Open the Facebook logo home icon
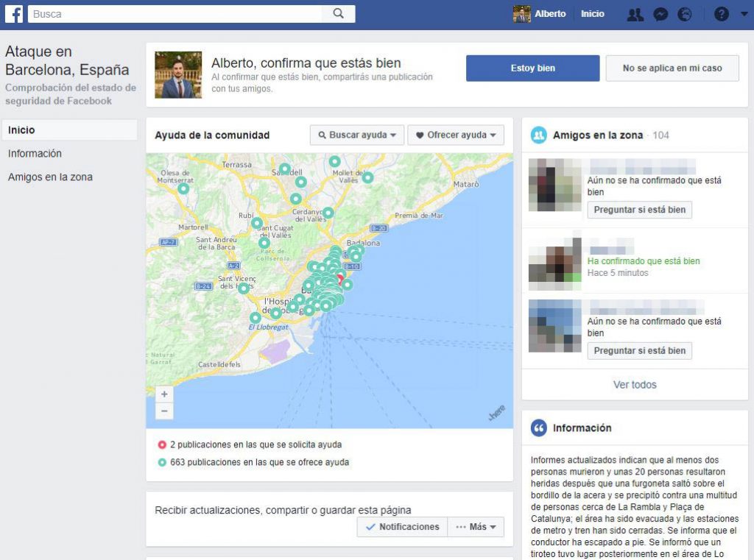Viewport: 754px width, 560px height. 14,13
